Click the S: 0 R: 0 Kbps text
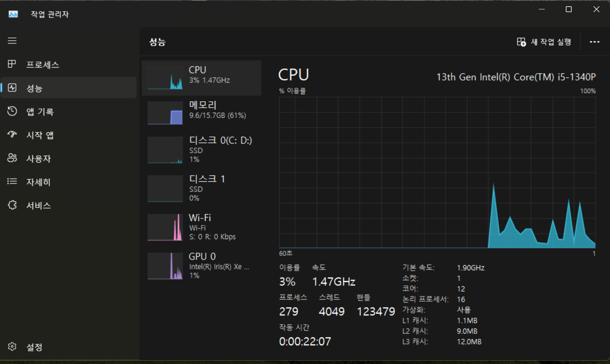610x364 pixels. click(x=212, y=237)
